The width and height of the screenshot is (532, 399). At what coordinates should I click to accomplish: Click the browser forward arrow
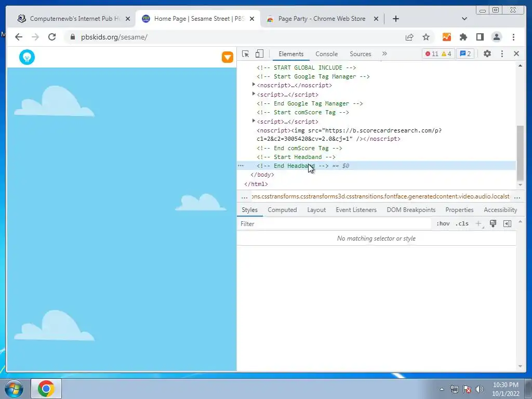(x=35, y=37)
